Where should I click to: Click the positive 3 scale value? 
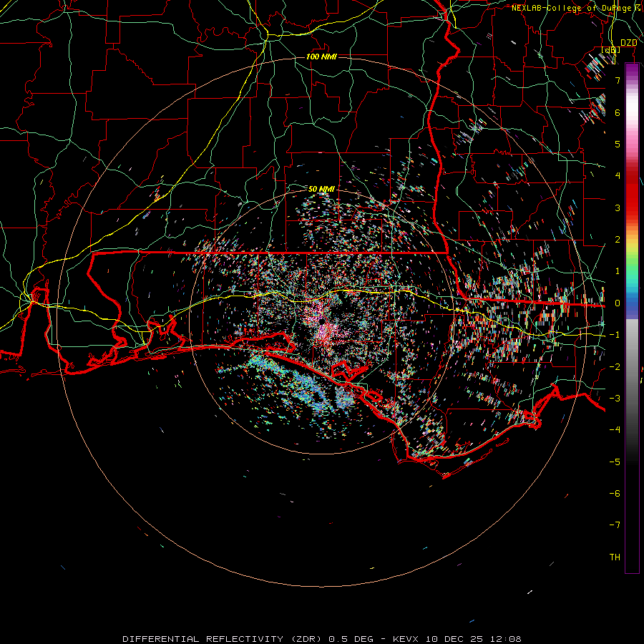point(618,208)
